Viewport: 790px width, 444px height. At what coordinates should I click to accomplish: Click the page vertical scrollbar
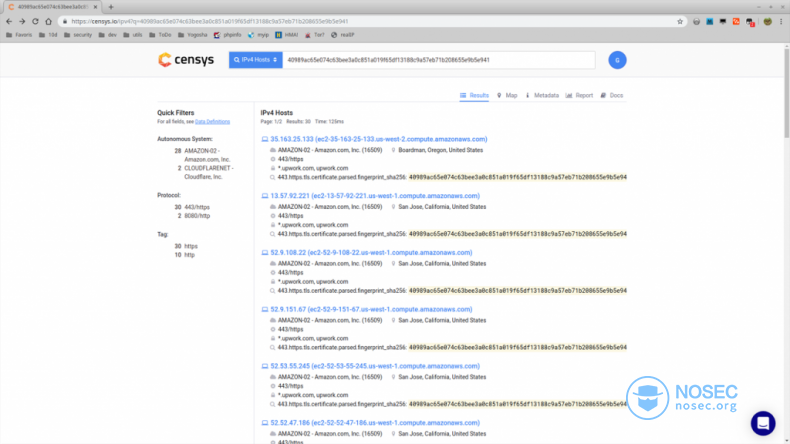pos(786,91)
